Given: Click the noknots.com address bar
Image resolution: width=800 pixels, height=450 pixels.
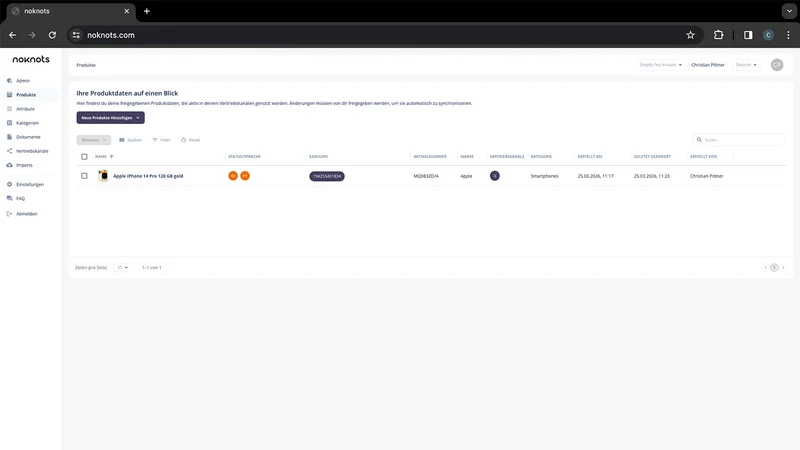Looking at the screenshot, I should click(385, 35).
